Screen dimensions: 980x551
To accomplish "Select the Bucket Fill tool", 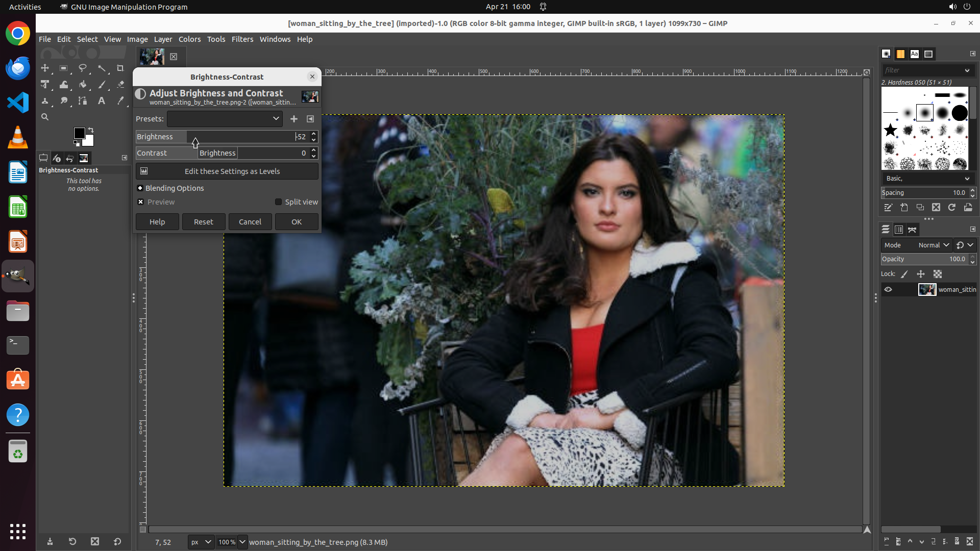I will coord(83,85).
